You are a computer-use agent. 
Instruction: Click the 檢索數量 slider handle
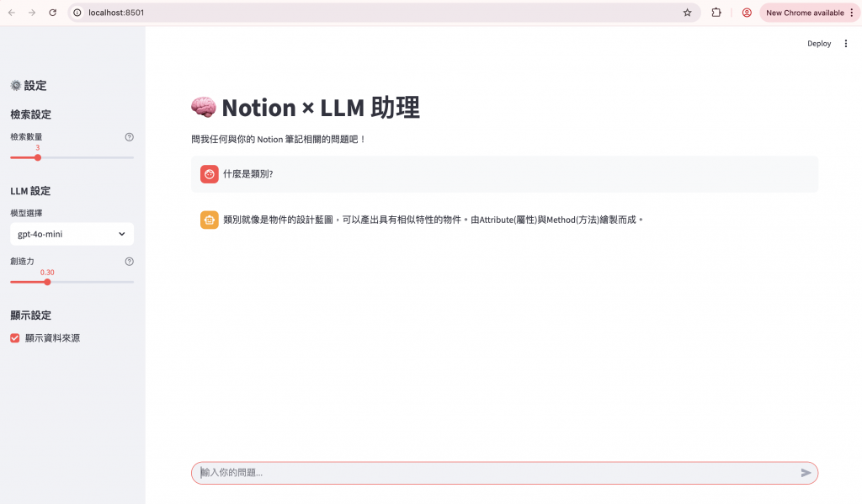pyautogui.click(x=37, y=157)
